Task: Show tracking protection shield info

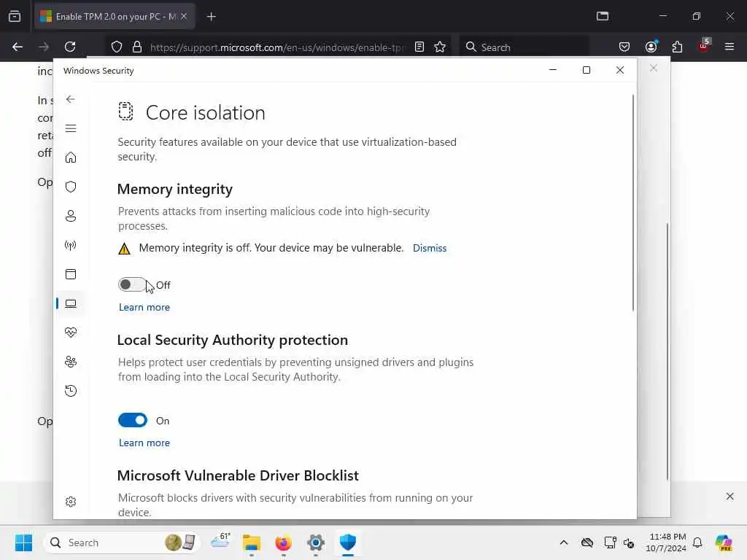Action: pos(117,47)
